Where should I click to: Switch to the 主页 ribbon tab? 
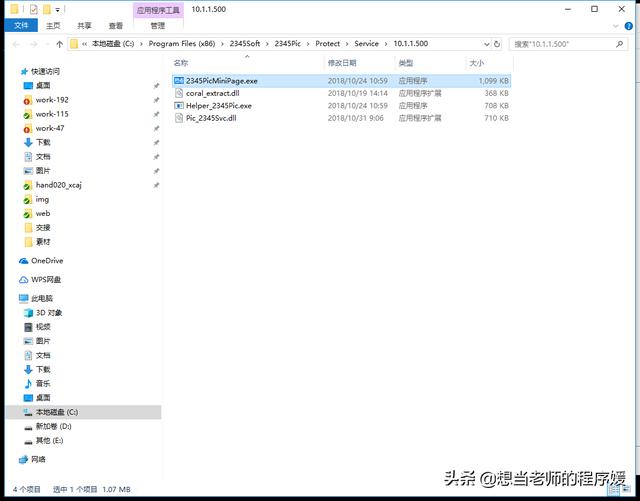point(53,26)
